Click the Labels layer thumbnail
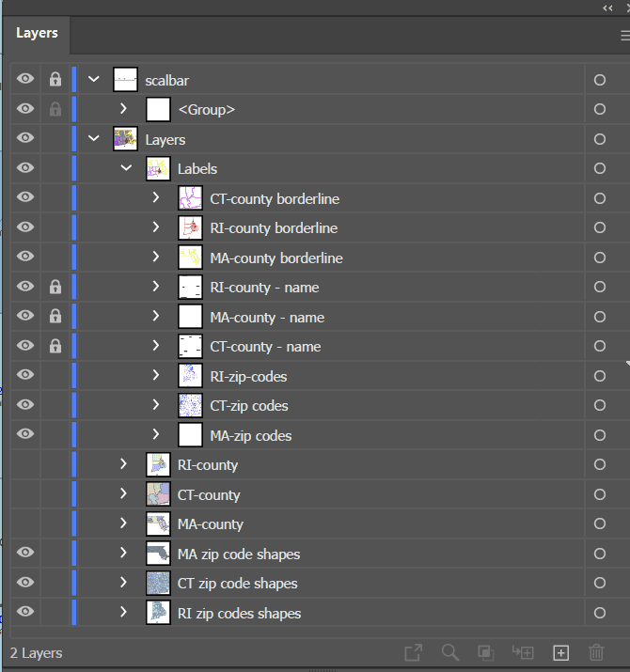The image size is (630, 672). (158, 168)
